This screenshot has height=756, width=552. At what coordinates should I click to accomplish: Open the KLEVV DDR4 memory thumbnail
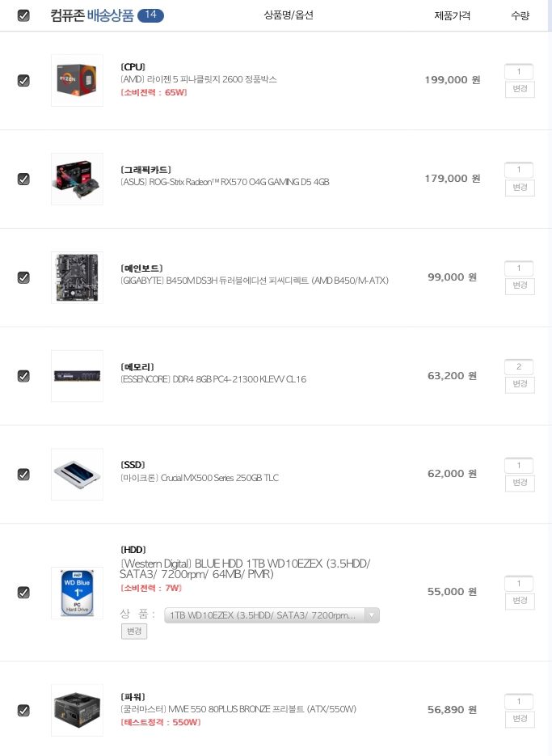tap(77, 376)
